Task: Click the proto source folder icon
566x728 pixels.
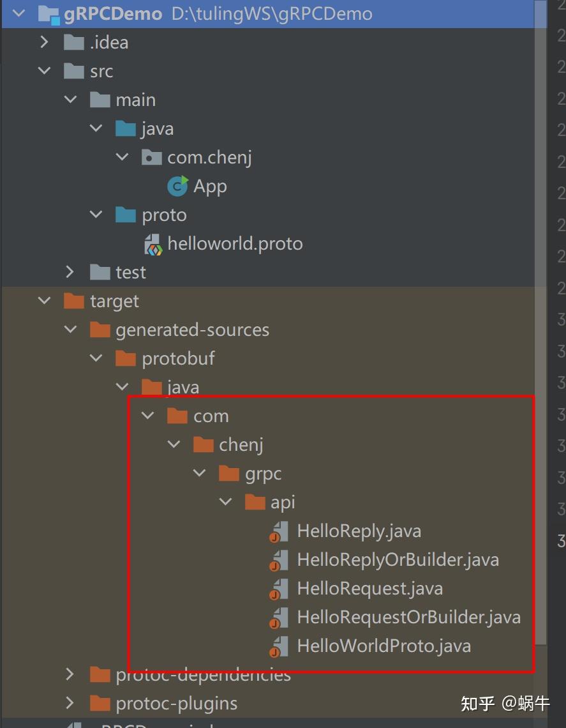Action: click(125, 215)
